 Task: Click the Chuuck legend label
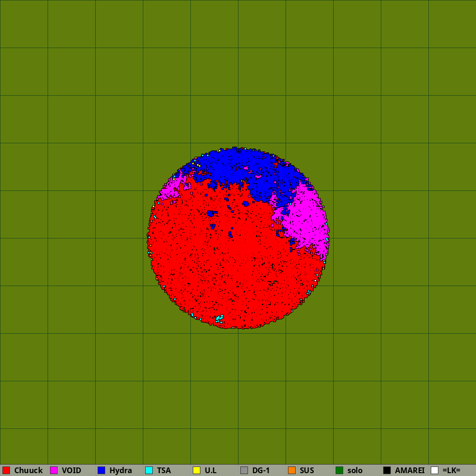pos(29,470)
